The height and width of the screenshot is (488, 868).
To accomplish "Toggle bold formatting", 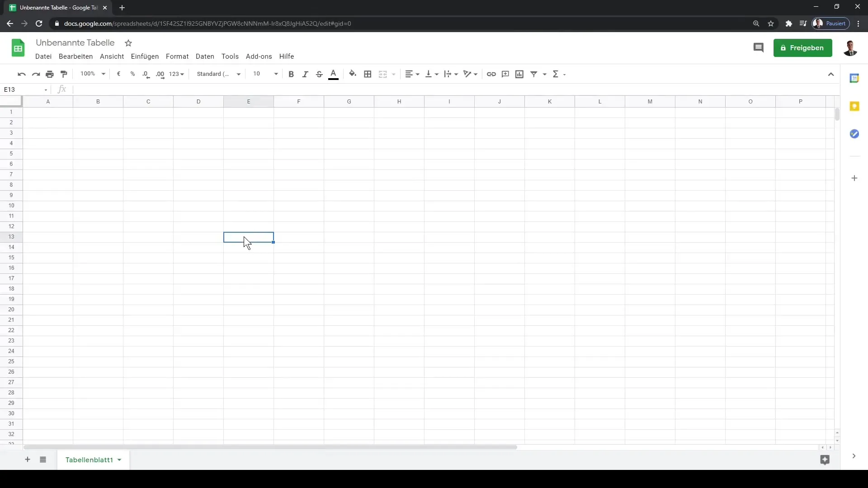I will [x=291, y=74].
